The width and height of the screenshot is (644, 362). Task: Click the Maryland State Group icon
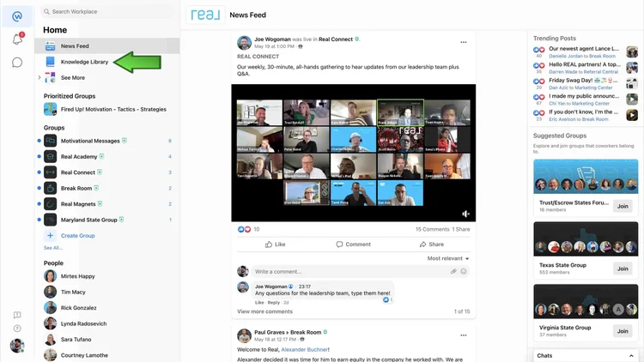click(x=50, y=220)
